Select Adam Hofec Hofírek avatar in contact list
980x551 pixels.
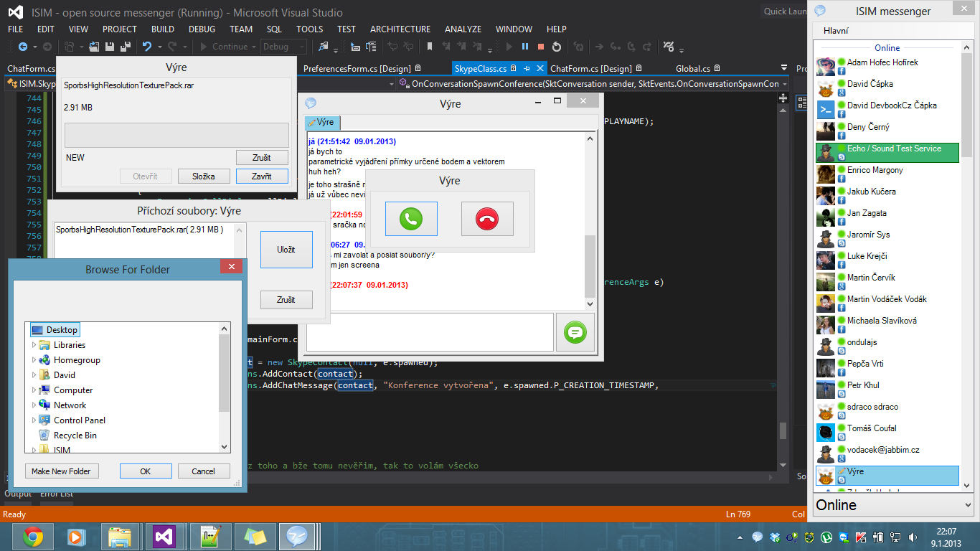[826, 67]
